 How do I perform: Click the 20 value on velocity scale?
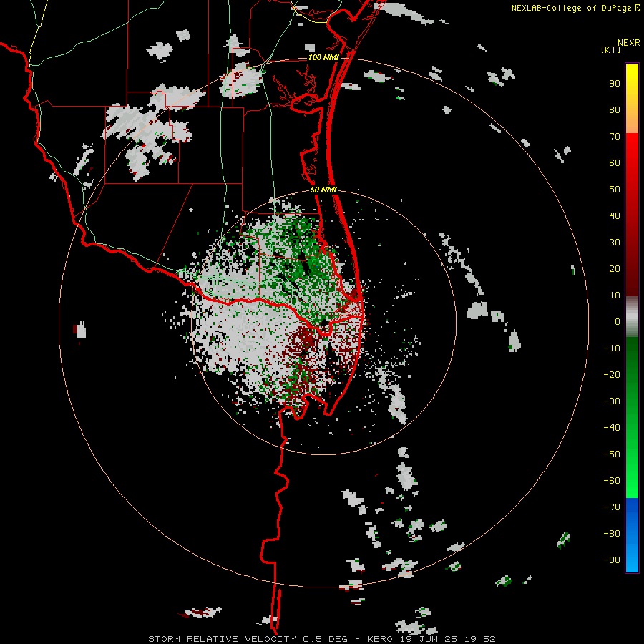tap(615, 268)
